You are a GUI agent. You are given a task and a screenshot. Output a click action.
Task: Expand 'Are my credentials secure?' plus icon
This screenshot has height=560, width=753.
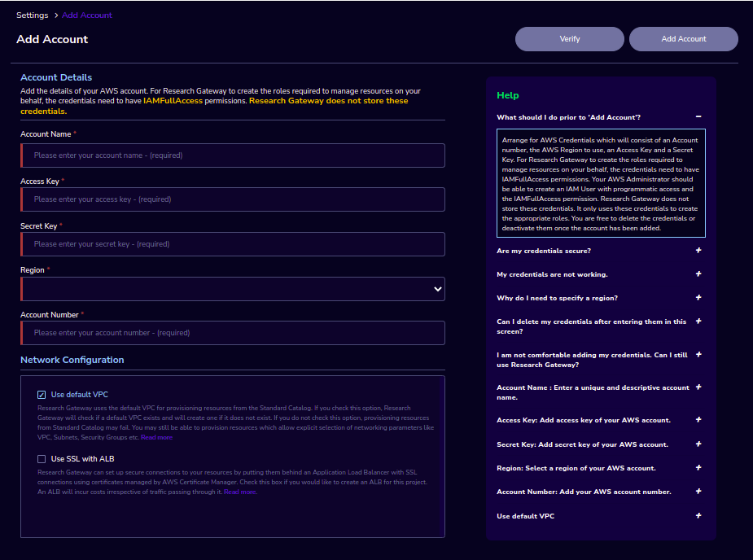698,250
